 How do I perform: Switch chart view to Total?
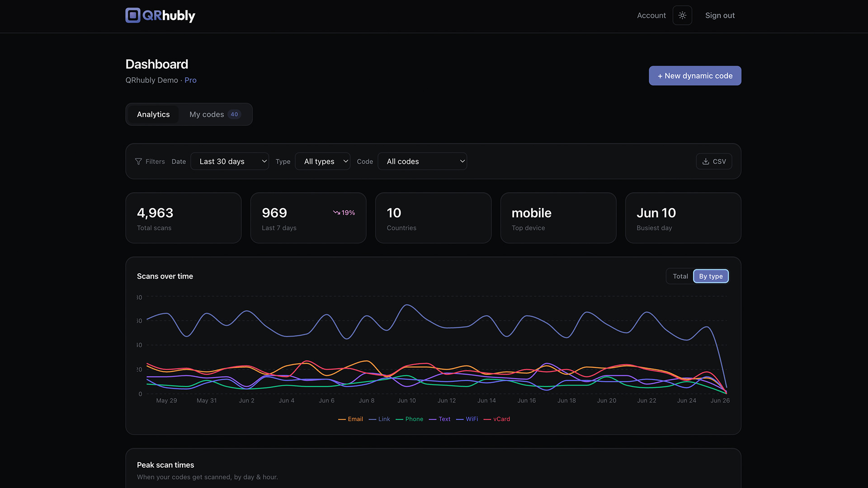680,276
